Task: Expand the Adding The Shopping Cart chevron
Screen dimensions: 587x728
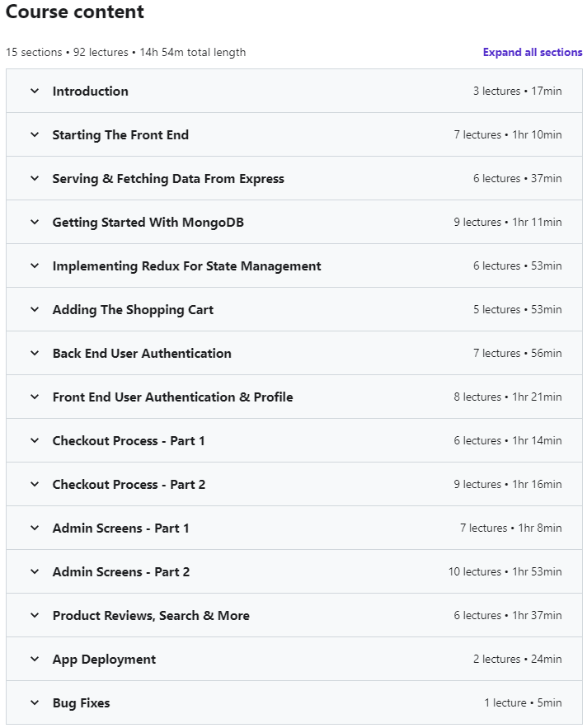Action: 35,309
